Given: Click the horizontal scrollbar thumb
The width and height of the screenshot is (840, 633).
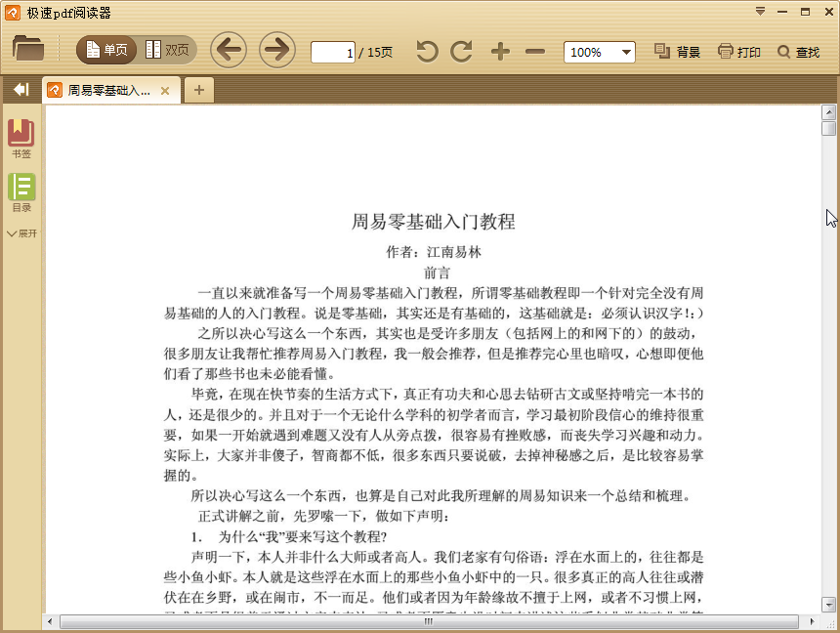Looking at the screenshot, I should coord(429,621).
